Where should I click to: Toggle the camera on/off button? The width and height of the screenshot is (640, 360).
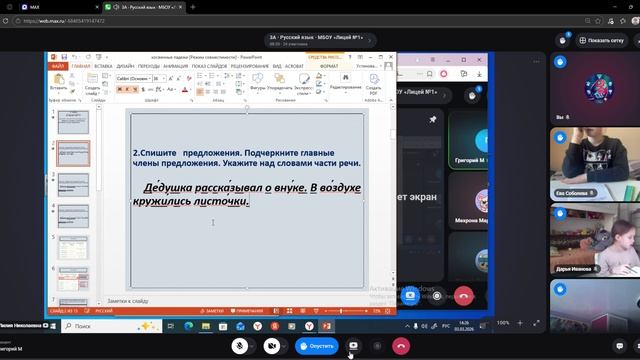coord(271,346)
